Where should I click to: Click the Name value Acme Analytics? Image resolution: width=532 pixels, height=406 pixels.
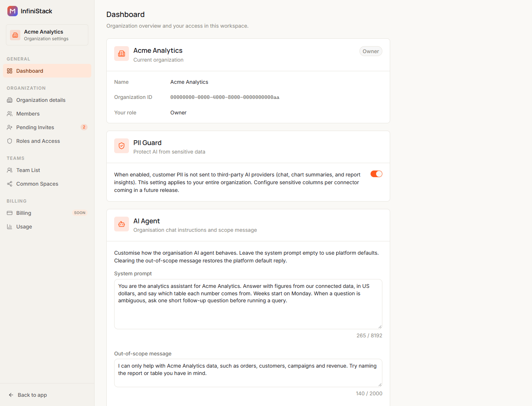(x=189, y=82)
